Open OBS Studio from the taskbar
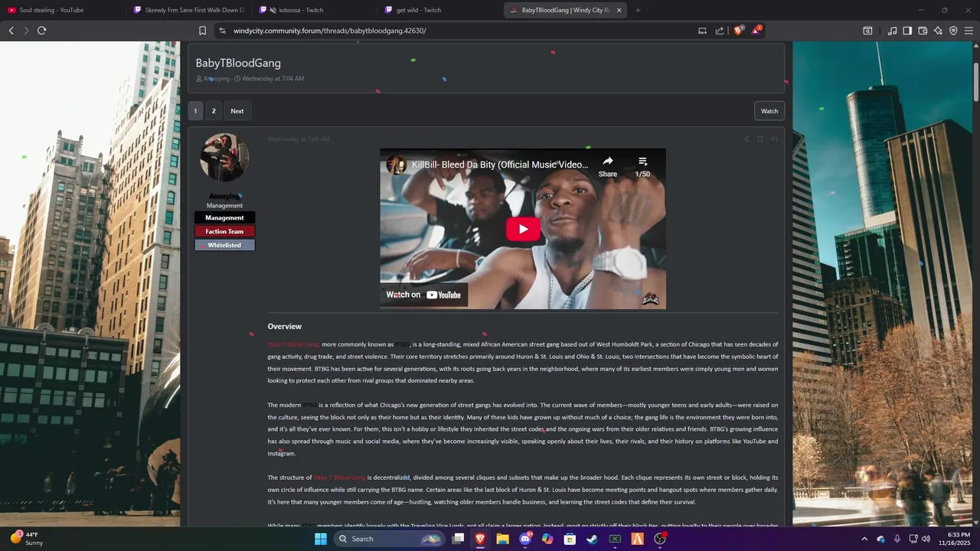Viewport: 980px width, 551px height. [x=659, y=539]
